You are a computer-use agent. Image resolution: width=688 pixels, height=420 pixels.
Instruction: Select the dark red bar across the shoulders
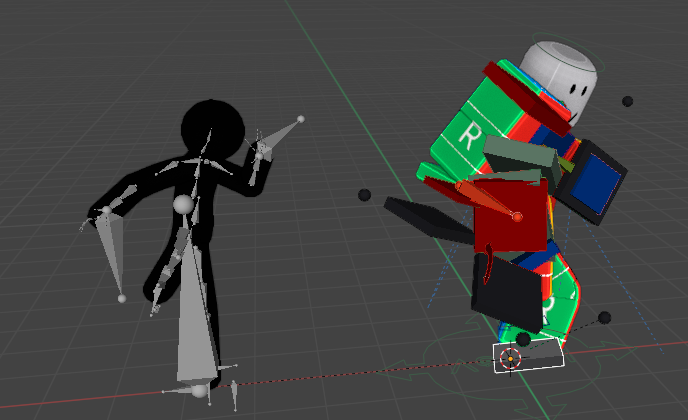[527, 98]
